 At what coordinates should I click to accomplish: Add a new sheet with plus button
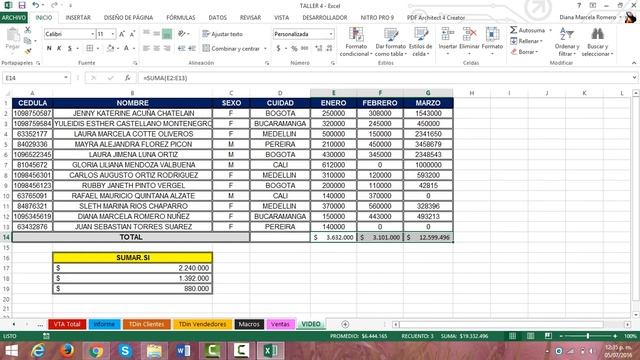click(x=345, y=324)
